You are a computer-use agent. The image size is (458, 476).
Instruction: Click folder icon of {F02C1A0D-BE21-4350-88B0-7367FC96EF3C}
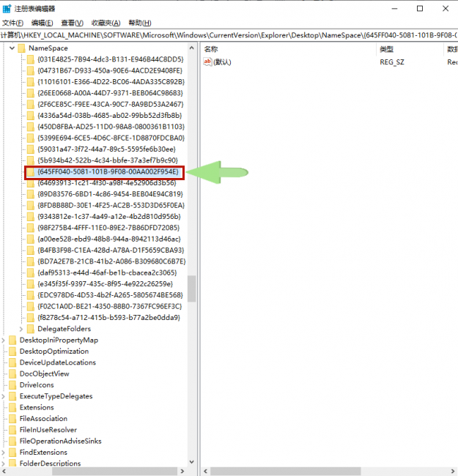pyautogui.click(x=30, y=306)
